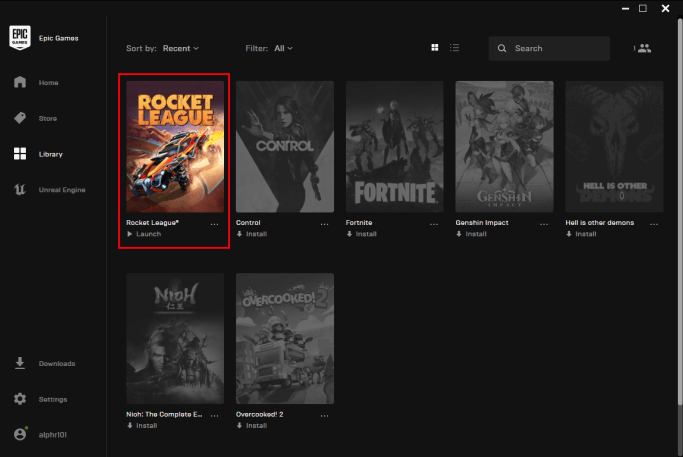Install Nioh: The Complete Edition
Viewport: 683px width, 457px height.
pos(142,426)
